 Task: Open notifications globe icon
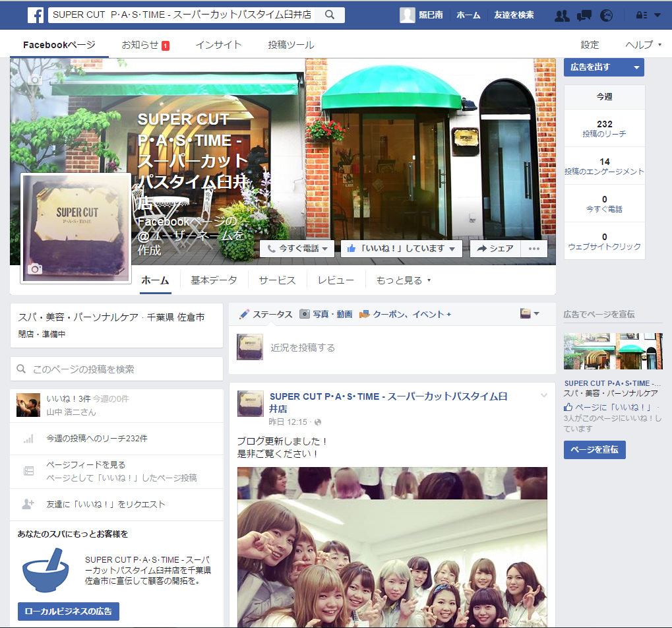pos(607,16)
